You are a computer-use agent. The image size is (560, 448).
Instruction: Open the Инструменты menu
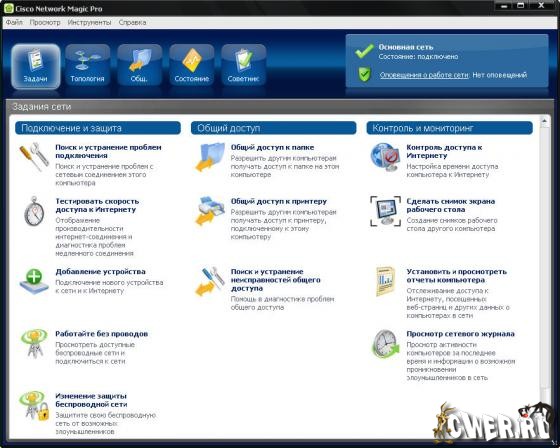pyautogui.click(x=89, y=22)
